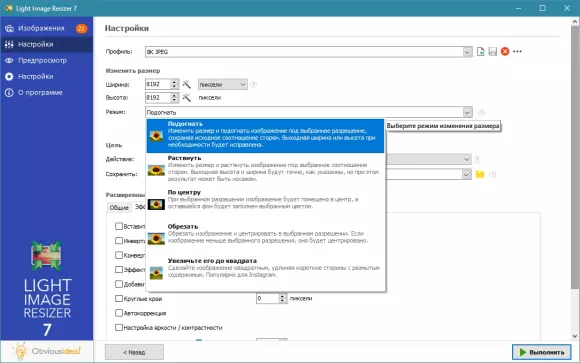Click the Круглые края pixel value field
Image resolution: width=580 pixels, height=363 pixels.
pyautogui.click(x=267, y=298)
